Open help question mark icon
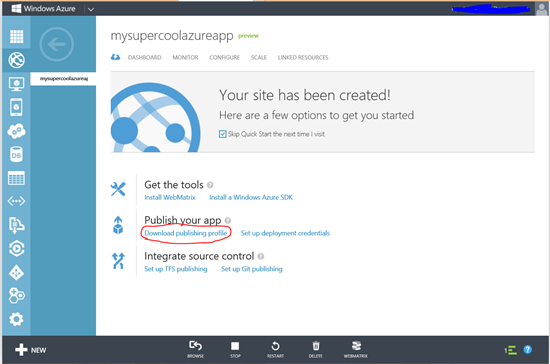Viewport: 550px width, 364px height. (x=528, y=350)
